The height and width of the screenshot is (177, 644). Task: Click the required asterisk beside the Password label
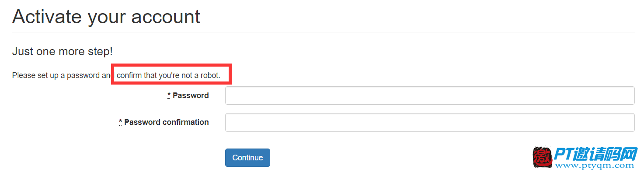click(169, 96)
